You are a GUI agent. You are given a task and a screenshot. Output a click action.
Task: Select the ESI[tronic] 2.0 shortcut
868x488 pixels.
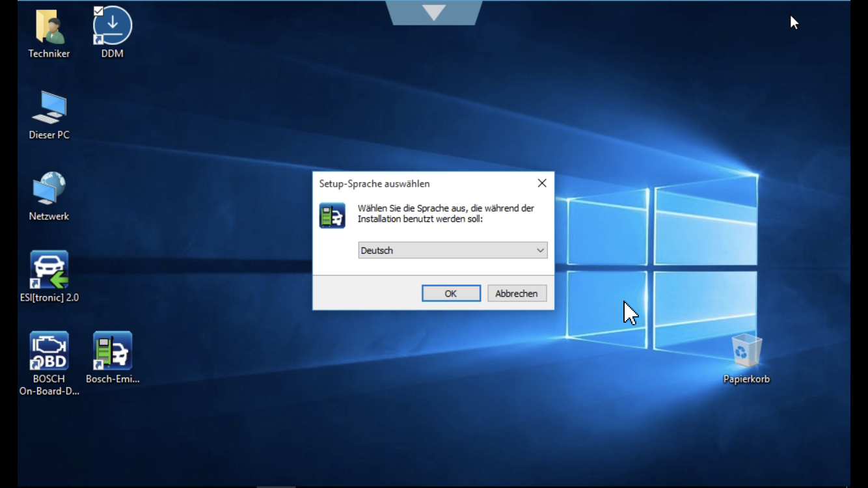(x=49, y=269)
